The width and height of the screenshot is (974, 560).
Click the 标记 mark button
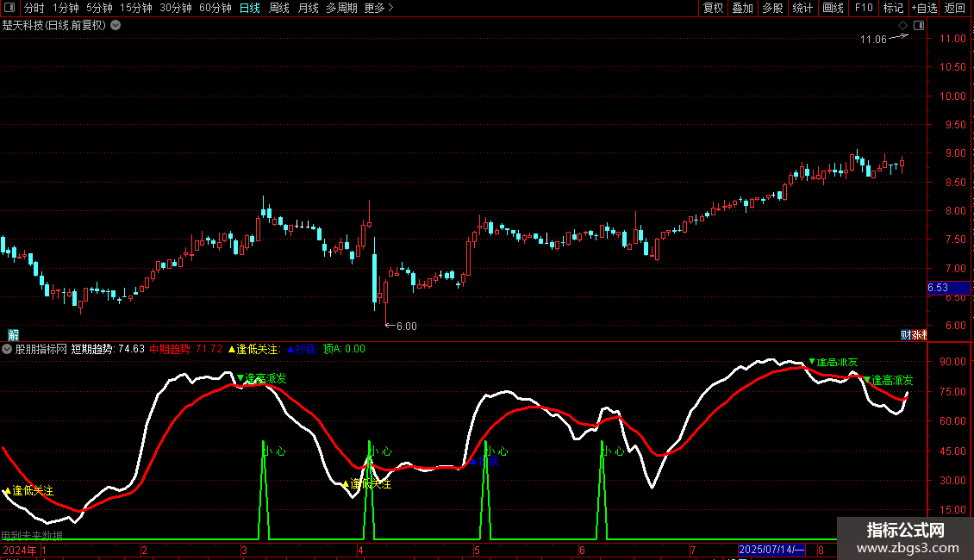[893, 8]
